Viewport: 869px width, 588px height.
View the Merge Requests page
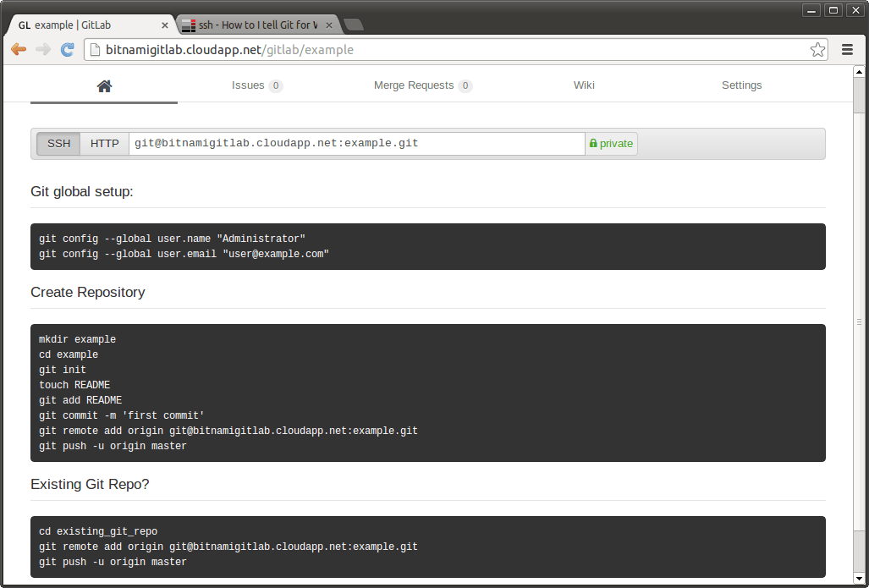[x=415, y=85]
